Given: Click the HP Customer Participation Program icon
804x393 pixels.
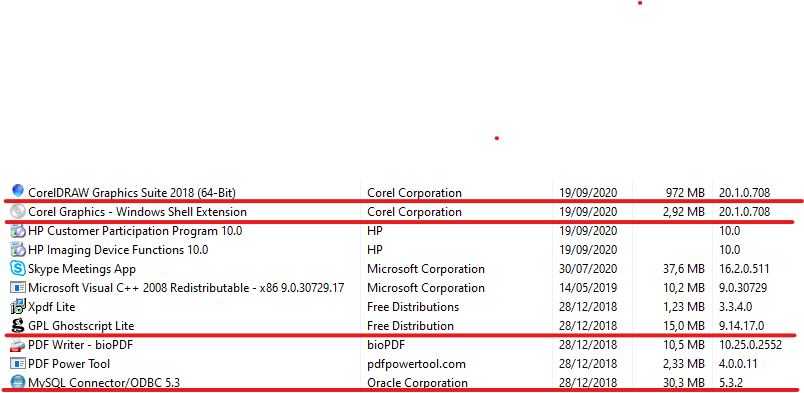Looking at the screenshot, I should coord(18,231).
